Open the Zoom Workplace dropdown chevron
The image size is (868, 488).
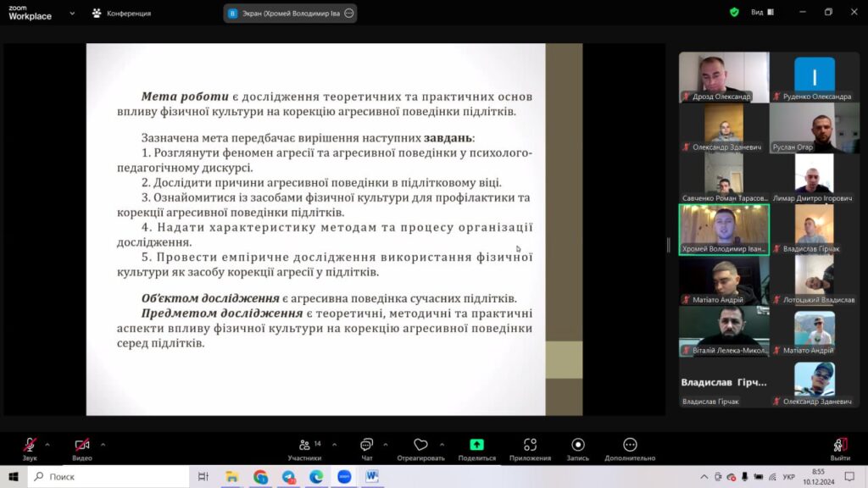(x=71, y=14)
